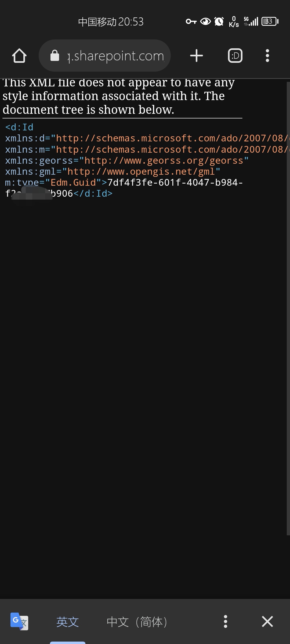Viewport: 290px width, 644px height.
Task: Open the browser tab switcher
Action: [x=235, y=56]
